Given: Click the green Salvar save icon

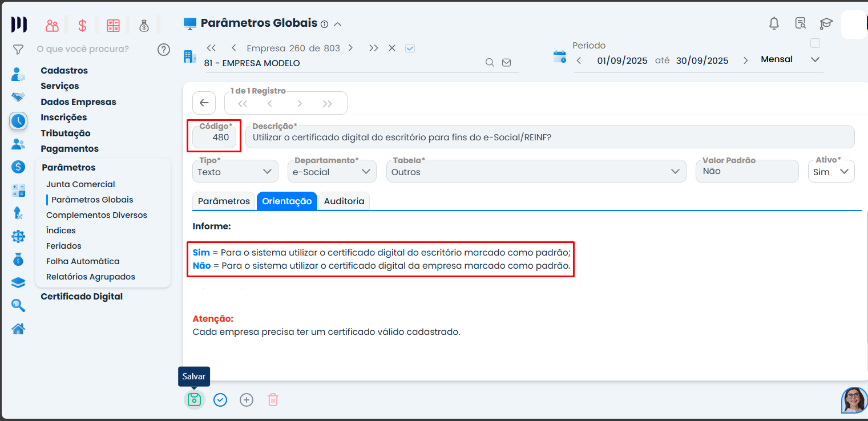Looking at the screenshot, I should point(195,399).
